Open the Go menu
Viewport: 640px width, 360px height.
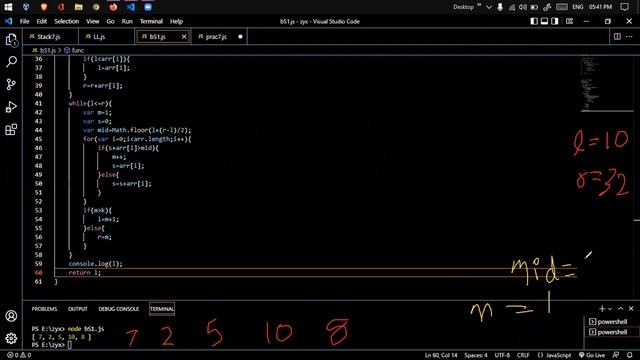pyautogui.click(x=111, y=21)
